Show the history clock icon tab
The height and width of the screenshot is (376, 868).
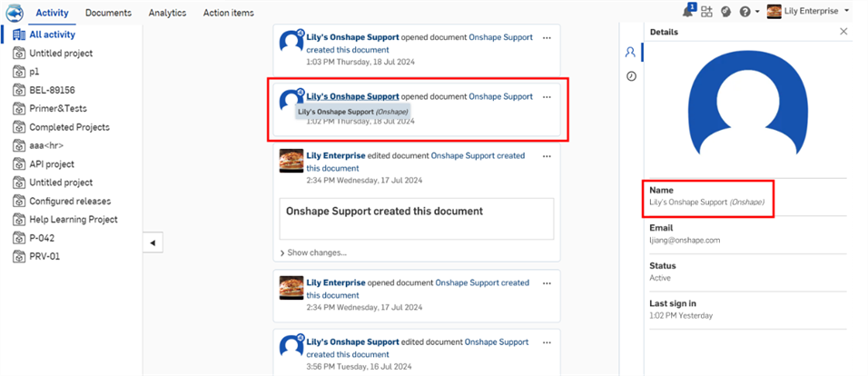pos(630,76)
